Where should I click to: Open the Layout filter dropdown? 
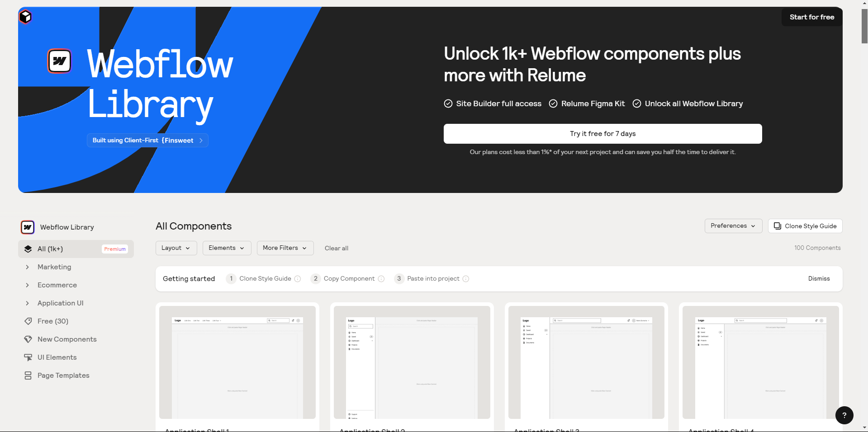176,248
